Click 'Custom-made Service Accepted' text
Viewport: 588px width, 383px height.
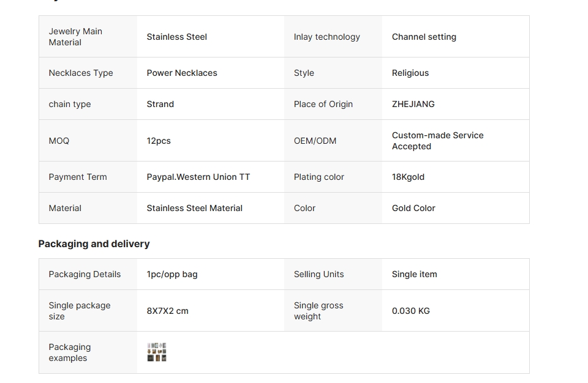coord(437,141)
